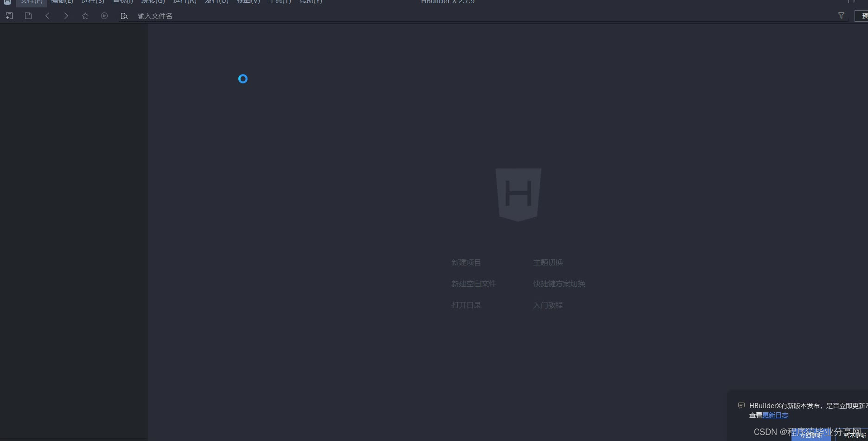Click the save file toolbar icon
868x441 pixels.
coord(28,16)
